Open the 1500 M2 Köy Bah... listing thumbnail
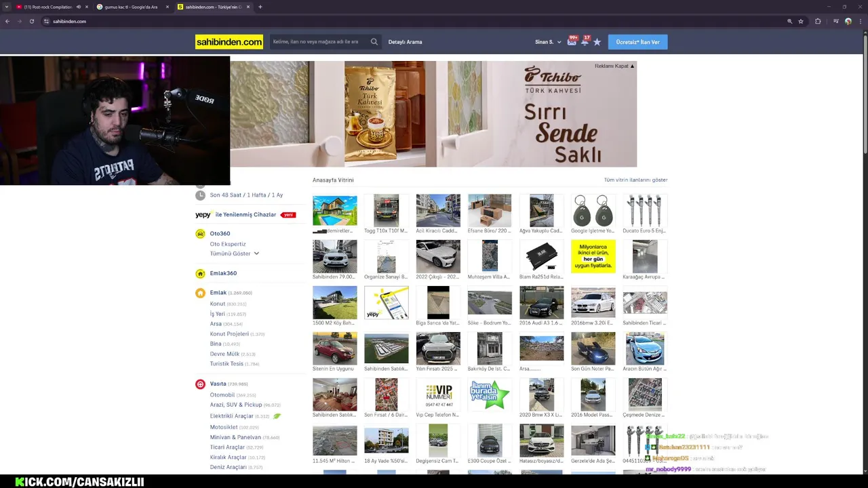Image resolution: width=868 pixels, height=488 pixels. click(334, 302)
